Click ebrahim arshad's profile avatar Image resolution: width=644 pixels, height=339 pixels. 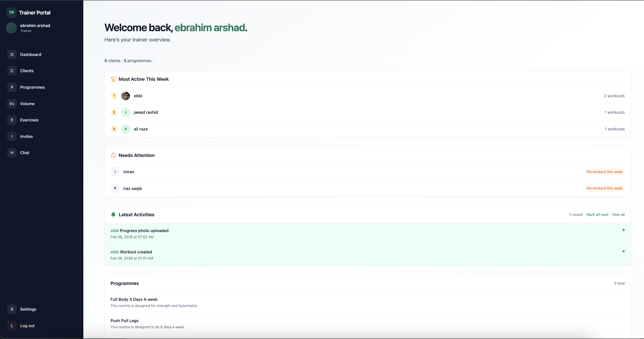(x=11, y=28)
